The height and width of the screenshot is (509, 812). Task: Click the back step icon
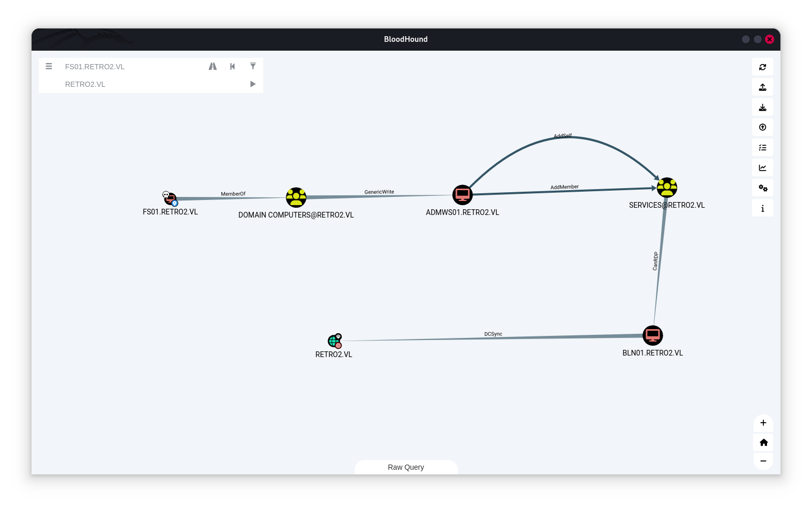(x=233, y=66)
